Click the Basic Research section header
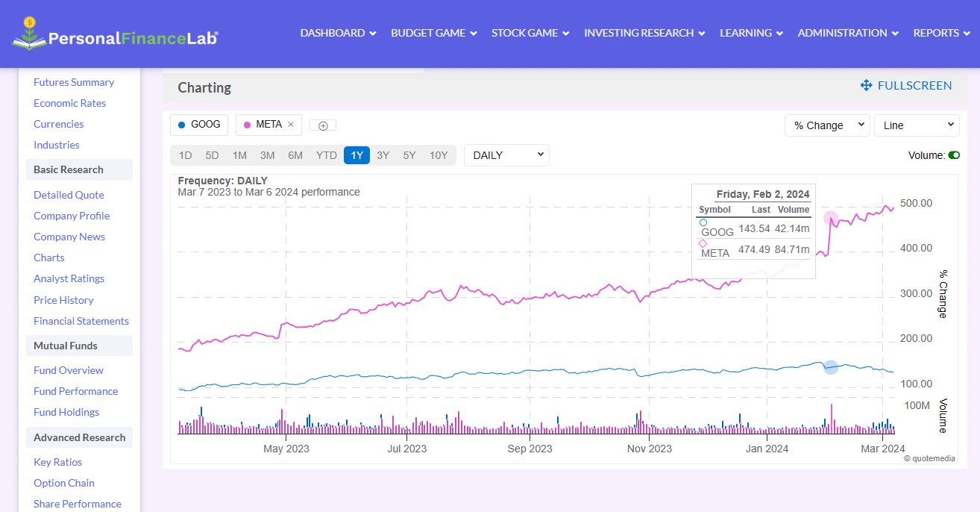Image resolution: width=980 pixels, height=512 pixels. (79, 169)
